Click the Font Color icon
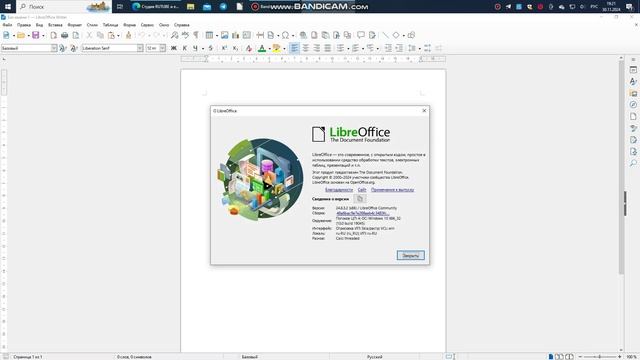Screen dimensions: 640x360 click(262, 48)
